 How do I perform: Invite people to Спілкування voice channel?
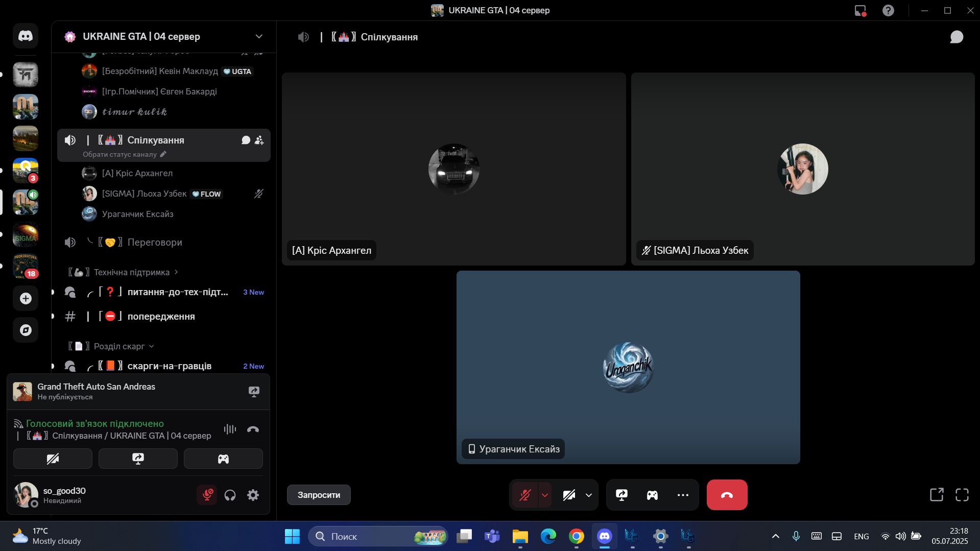coord(259,140)
